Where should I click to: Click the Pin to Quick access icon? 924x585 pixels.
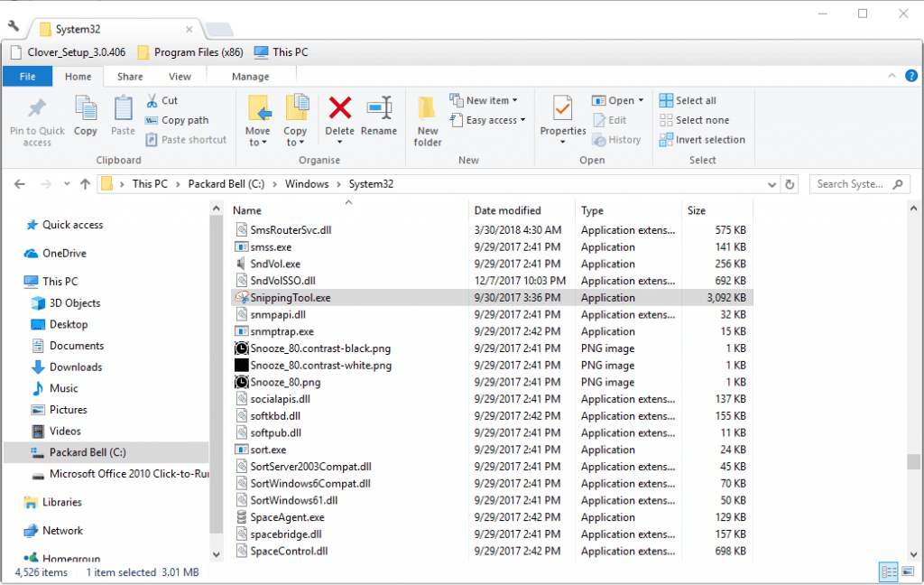[36, 117]
